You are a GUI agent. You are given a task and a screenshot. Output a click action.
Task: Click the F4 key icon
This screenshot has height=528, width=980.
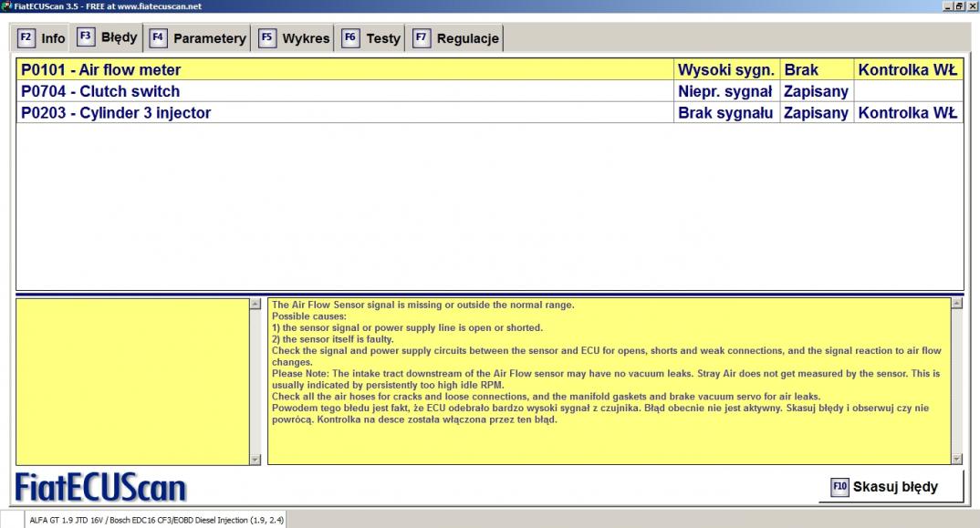[158, 37]
